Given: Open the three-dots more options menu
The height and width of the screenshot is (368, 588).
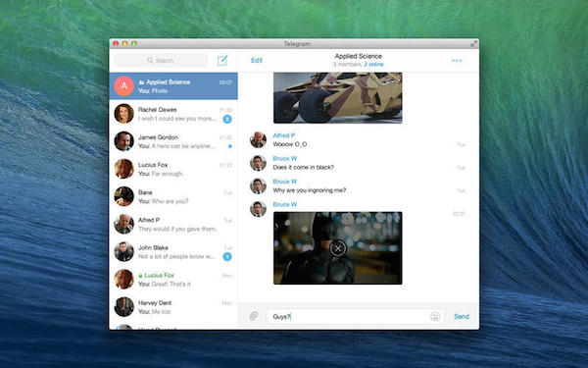Looking at the screenshot, I should click(457, 61).
